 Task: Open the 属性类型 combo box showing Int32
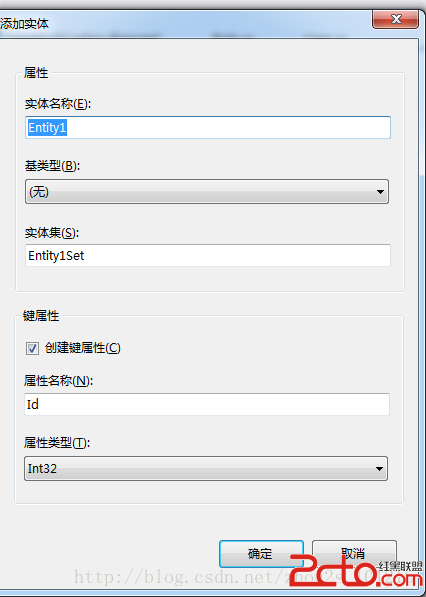(x=206, y=468)
